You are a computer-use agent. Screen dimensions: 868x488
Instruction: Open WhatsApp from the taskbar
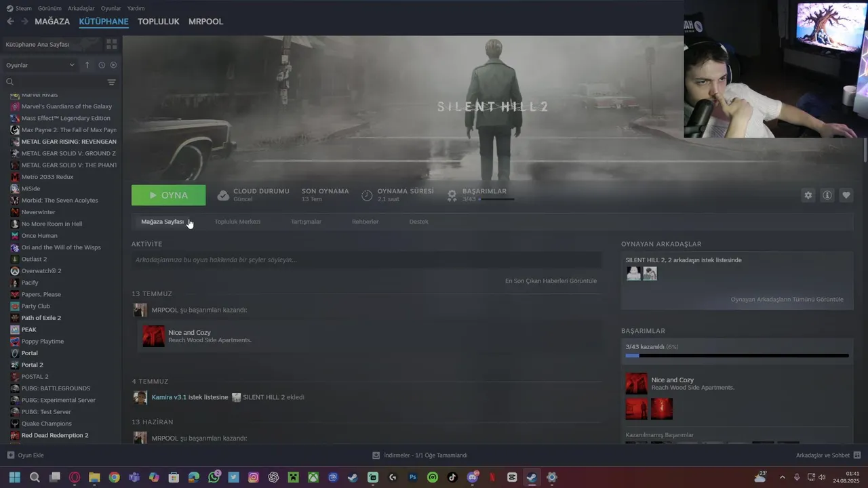pos(214,477)
